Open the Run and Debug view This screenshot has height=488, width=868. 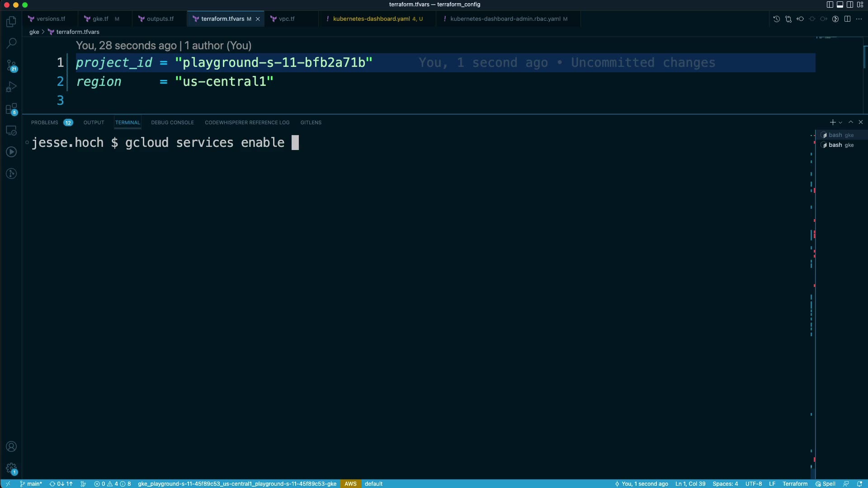pos(11,87)
